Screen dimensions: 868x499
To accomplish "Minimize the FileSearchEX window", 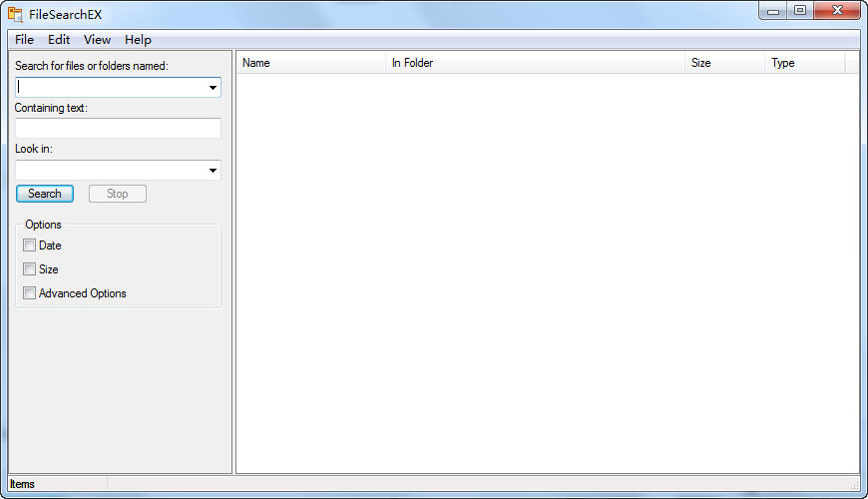I will [772, 11].
